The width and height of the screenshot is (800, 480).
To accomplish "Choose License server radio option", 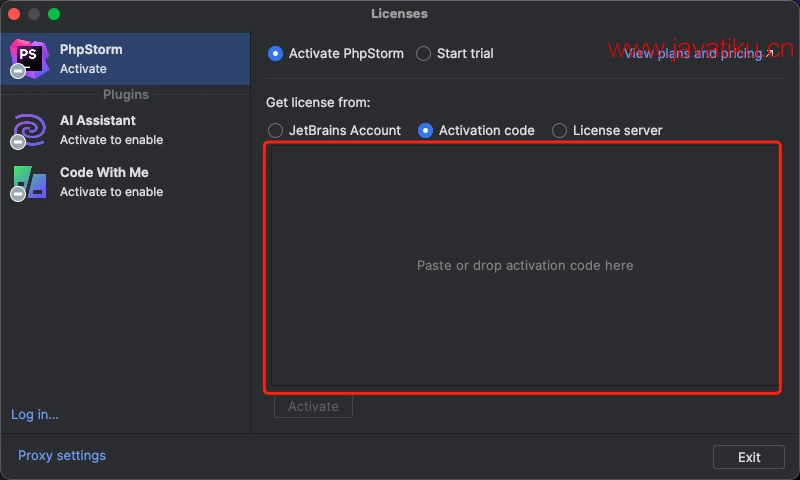I will pos(560,130).
